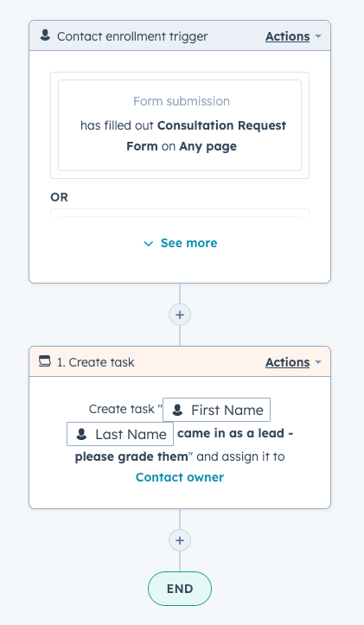Click person icon in Last Name token
Screen dimensions: 364x625
(81, 434)
